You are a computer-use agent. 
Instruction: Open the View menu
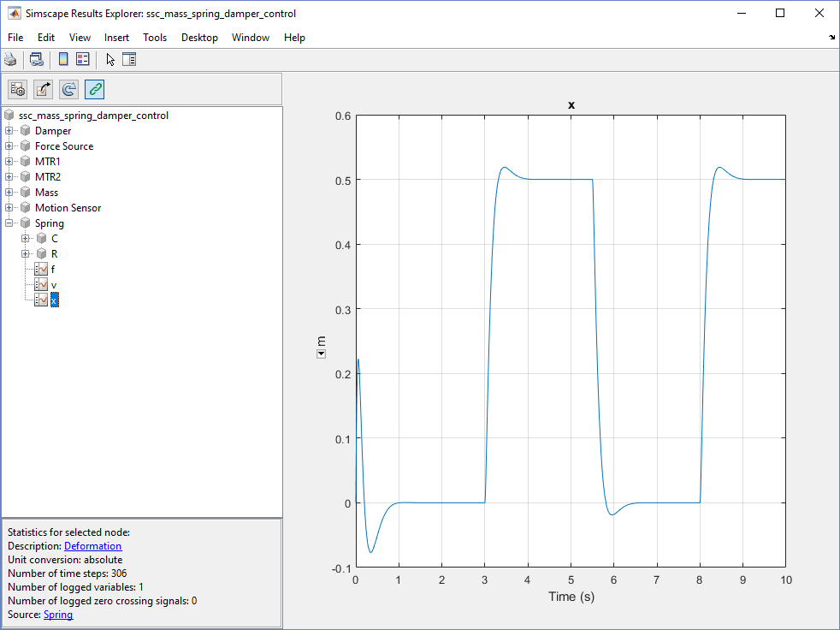click(80, 38)
